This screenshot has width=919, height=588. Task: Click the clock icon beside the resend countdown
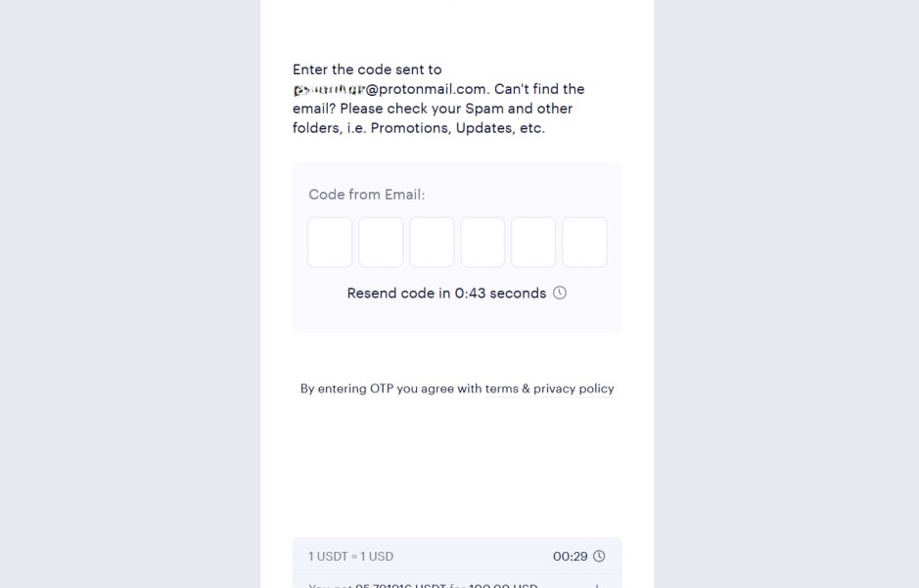pyautogui.click(x=559, y=293)
